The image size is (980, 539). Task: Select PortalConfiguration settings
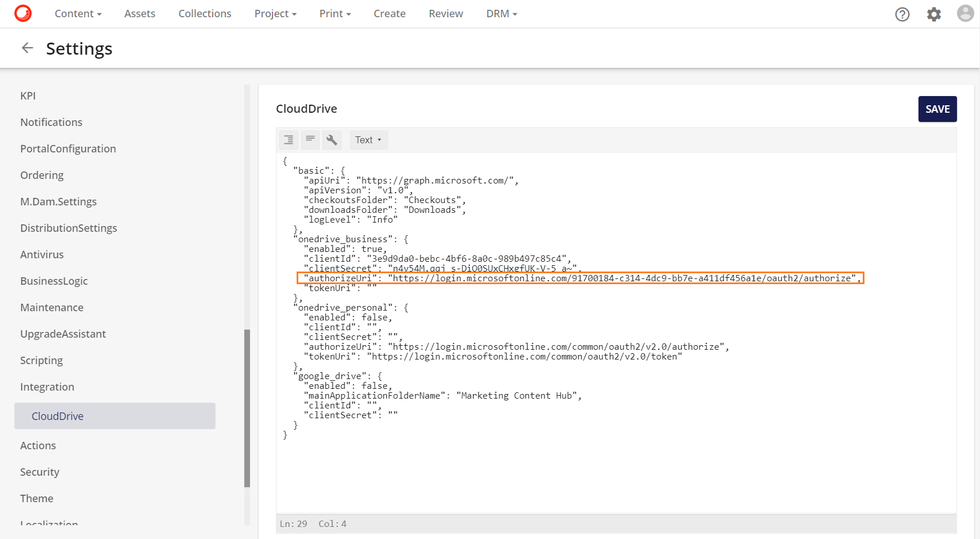click(68, 148)
